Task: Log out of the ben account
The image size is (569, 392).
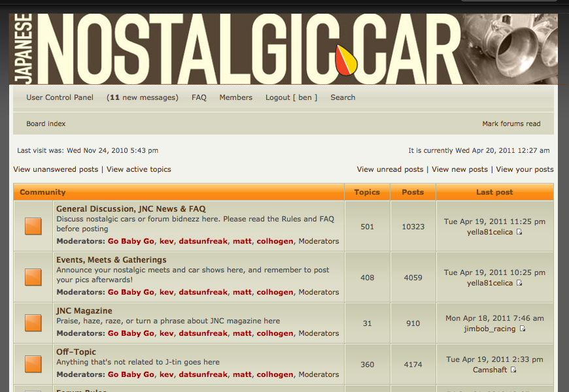Action: click(292, 97)
